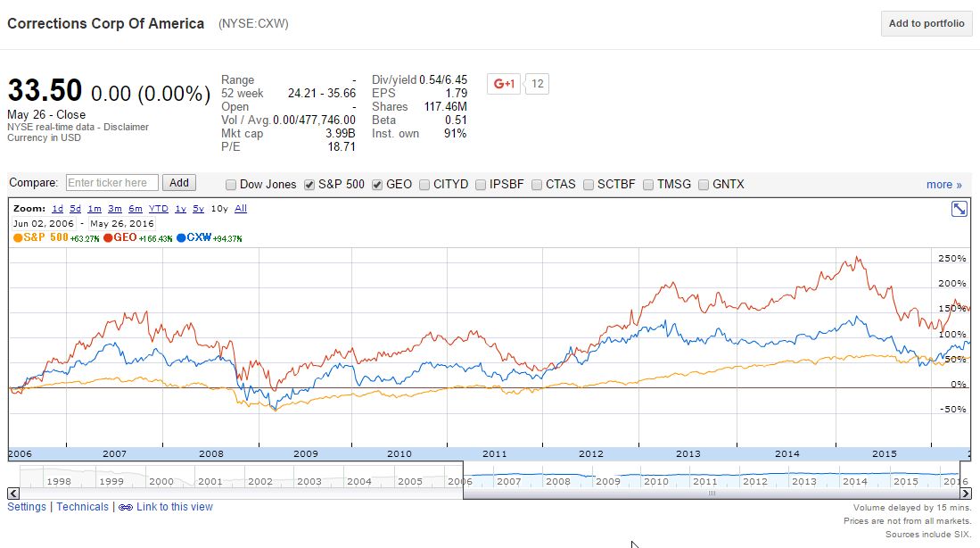Uncheck the S&P 500 comparison checkbox
The height and width of the screenshot is (548, 980).
pyautogui.click(x=309, y=185)
